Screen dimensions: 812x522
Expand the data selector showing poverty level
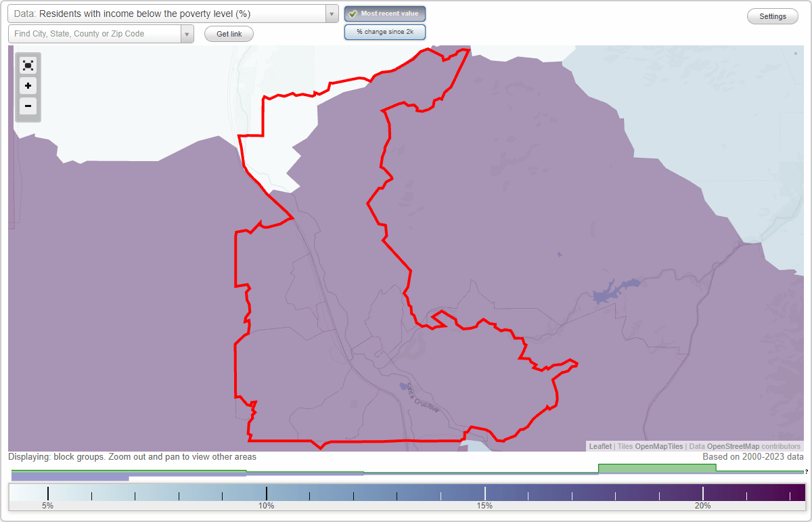pos(330,13)
